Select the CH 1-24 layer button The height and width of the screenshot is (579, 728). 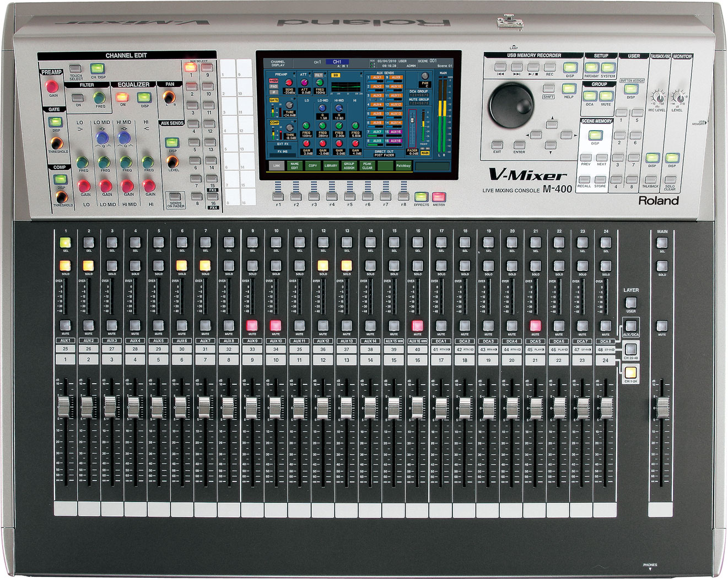pos(630,372)
